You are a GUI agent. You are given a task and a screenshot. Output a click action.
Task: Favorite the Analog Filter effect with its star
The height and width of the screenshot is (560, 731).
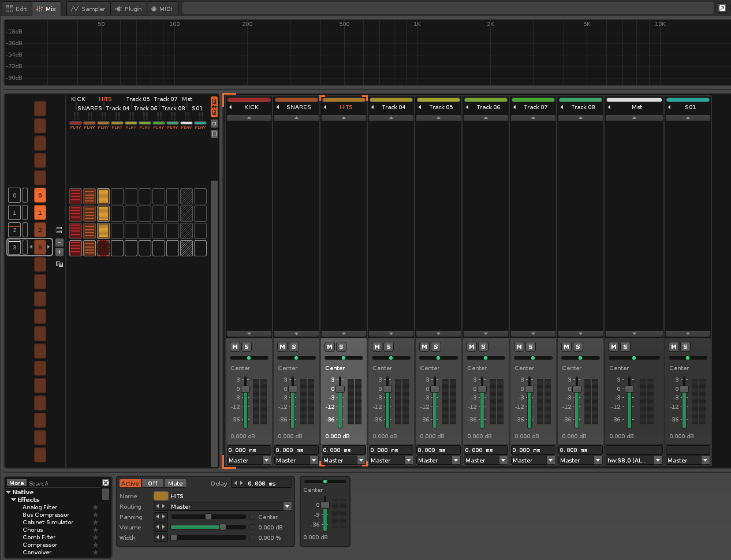pyautogui.click(x=96, y=507)
